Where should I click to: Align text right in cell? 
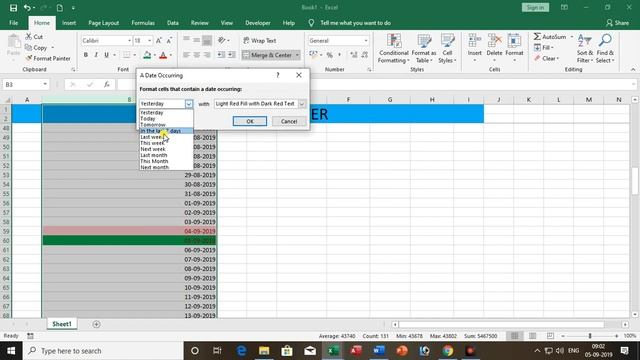207,55
